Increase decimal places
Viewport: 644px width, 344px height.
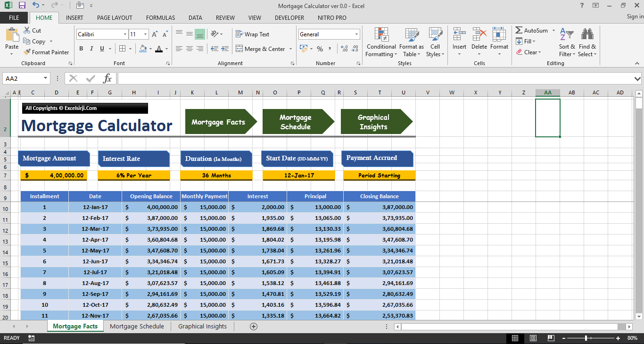(x=344, y=49)
